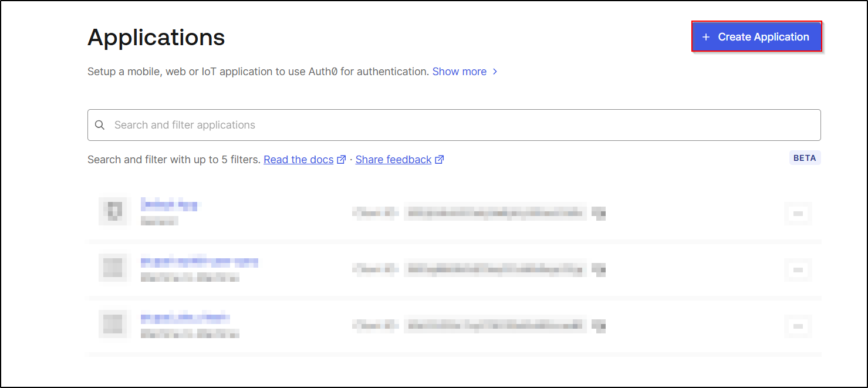Open the Read the docs link

point(299,160)
